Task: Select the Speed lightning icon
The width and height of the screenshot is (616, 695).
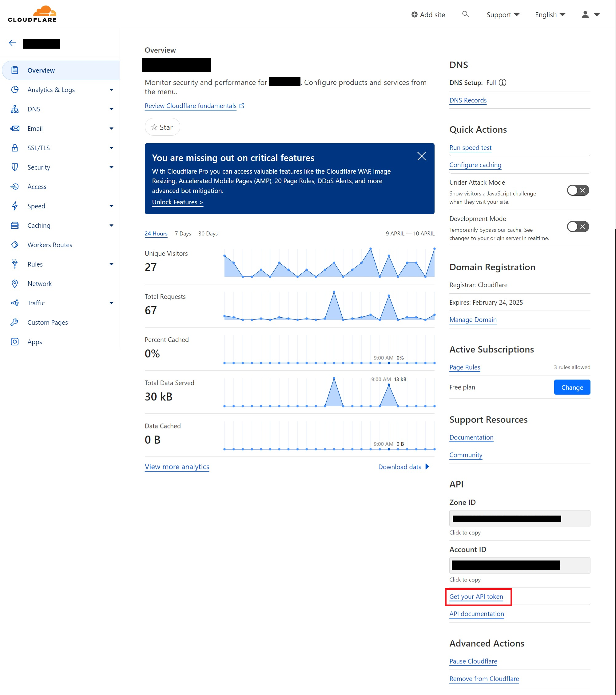Action: pyautogui.click(x=15, y=206)
